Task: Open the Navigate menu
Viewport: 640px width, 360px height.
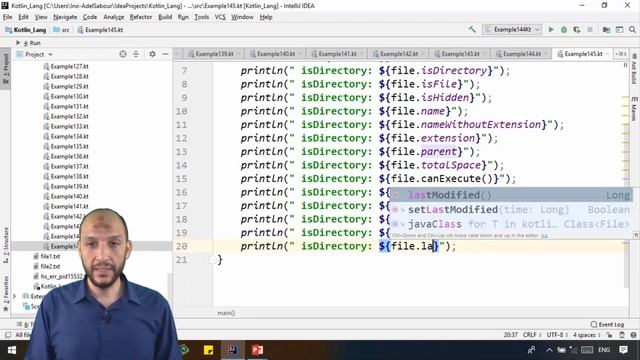Action: pos(65,17)
